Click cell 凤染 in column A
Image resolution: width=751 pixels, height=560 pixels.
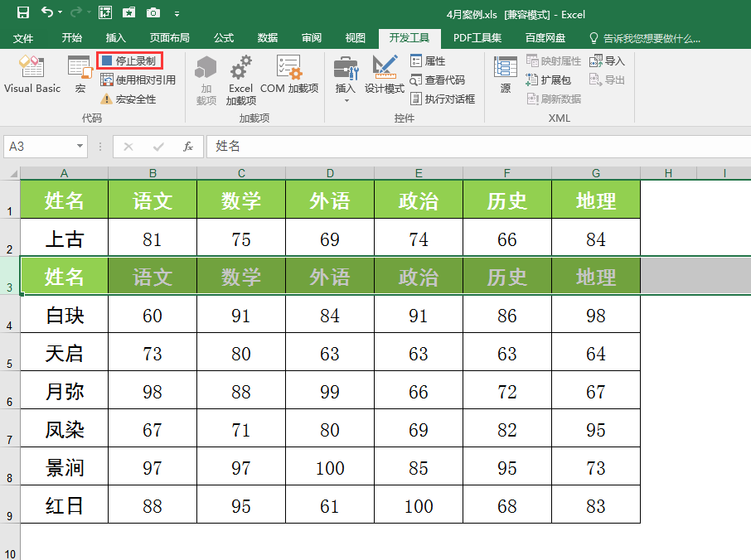coord(64,428)
